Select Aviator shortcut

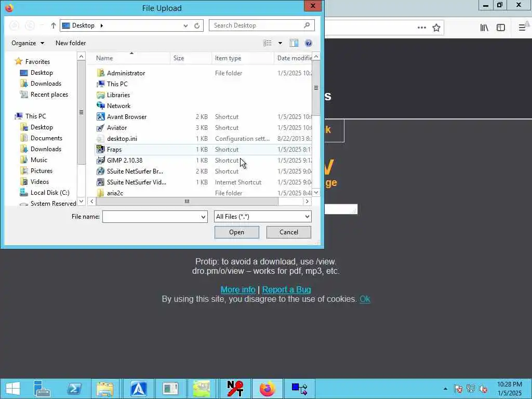click(203, 128)
